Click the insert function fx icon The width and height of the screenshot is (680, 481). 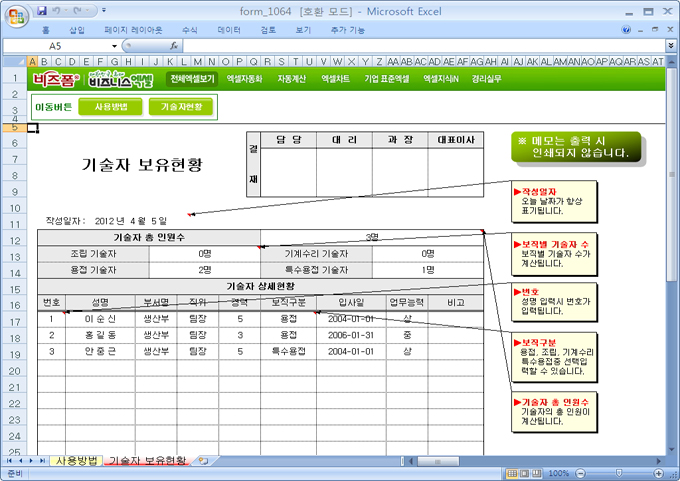point(174,46)
